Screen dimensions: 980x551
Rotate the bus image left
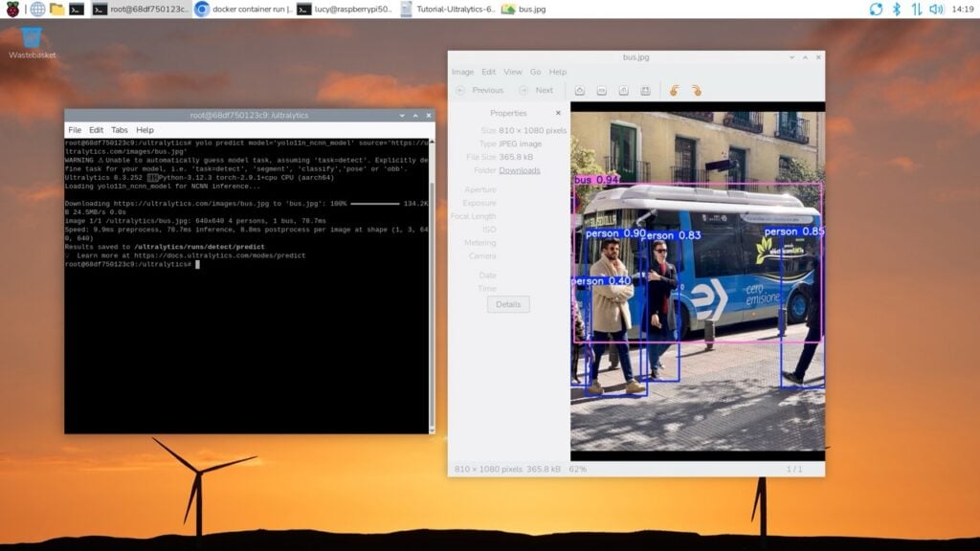674,90
